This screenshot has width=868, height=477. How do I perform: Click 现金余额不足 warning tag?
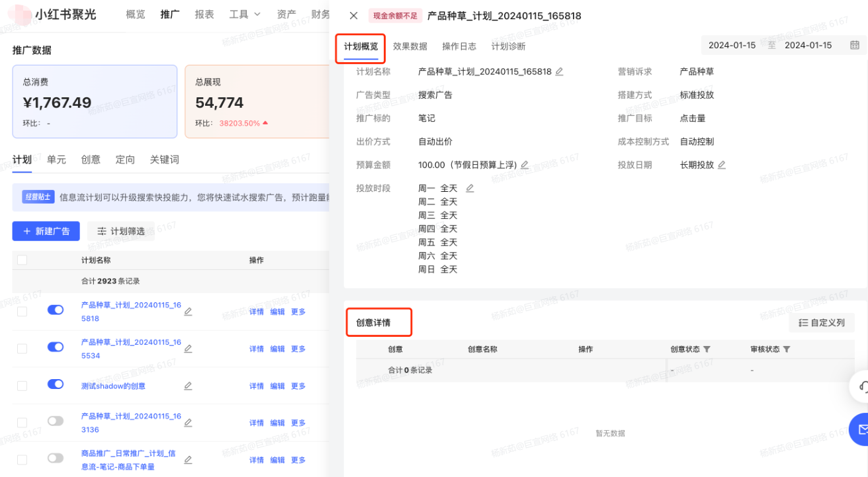click(x=395, y=16)
